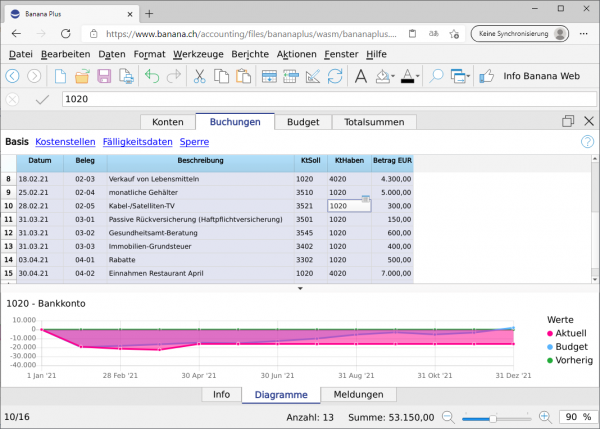
Task: Switch to the Meldungen bottom tab
Action: click(358, 395)
